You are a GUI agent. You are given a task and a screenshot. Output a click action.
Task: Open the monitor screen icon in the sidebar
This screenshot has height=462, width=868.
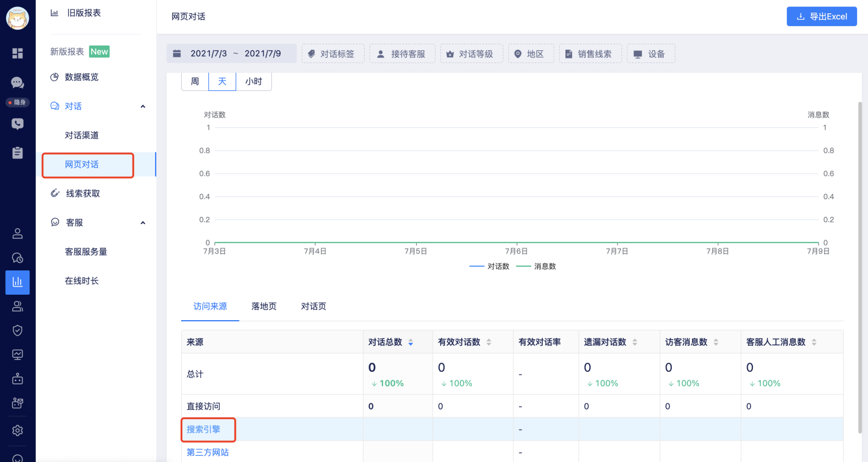coord(17,354)
